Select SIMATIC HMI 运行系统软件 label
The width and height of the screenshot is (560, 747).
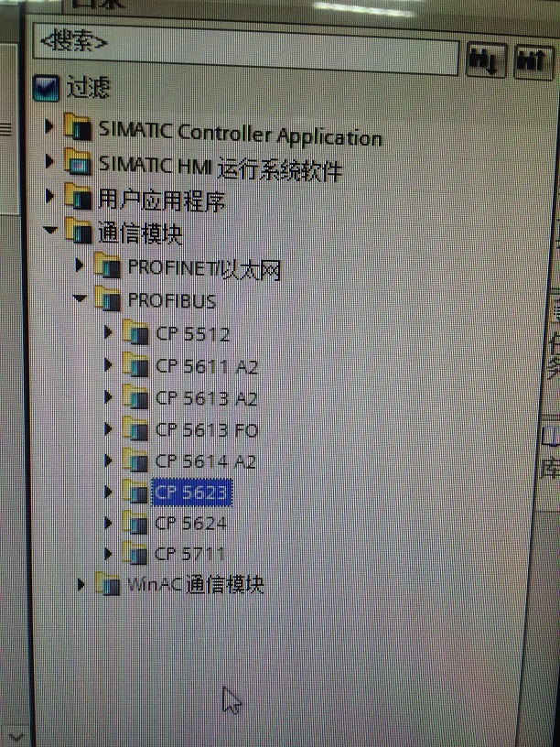(221, 168)
